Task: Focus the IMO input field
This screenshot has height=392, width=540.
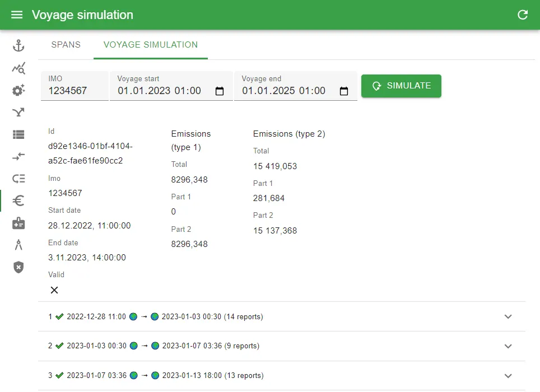Action: pos(75,86)
